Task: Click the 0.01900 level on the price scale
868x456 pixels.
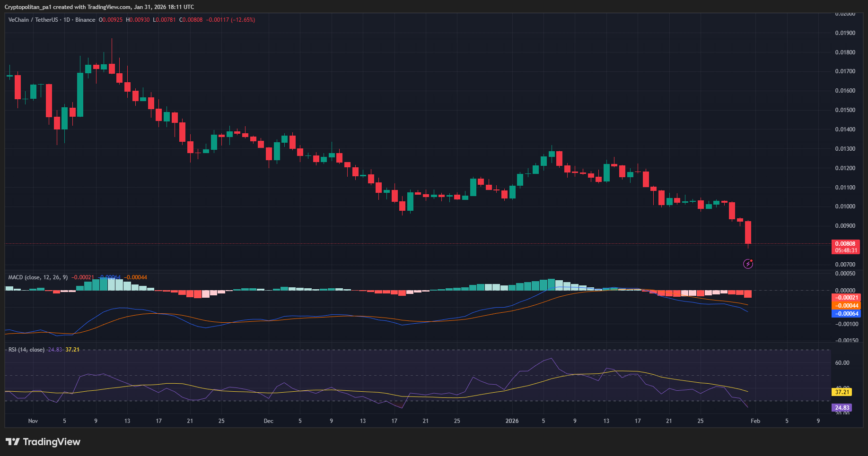Action: click(x=845, y=32)
